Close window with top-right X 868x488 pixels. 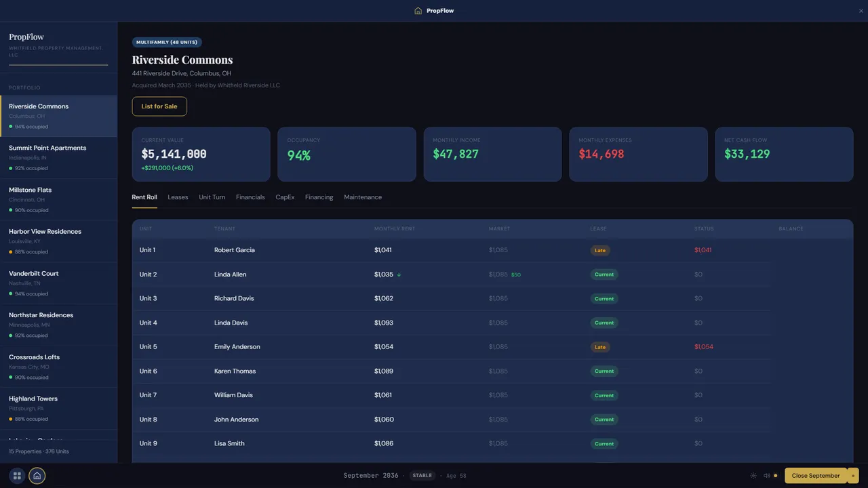pyautogui.click(x=861, y=11)
